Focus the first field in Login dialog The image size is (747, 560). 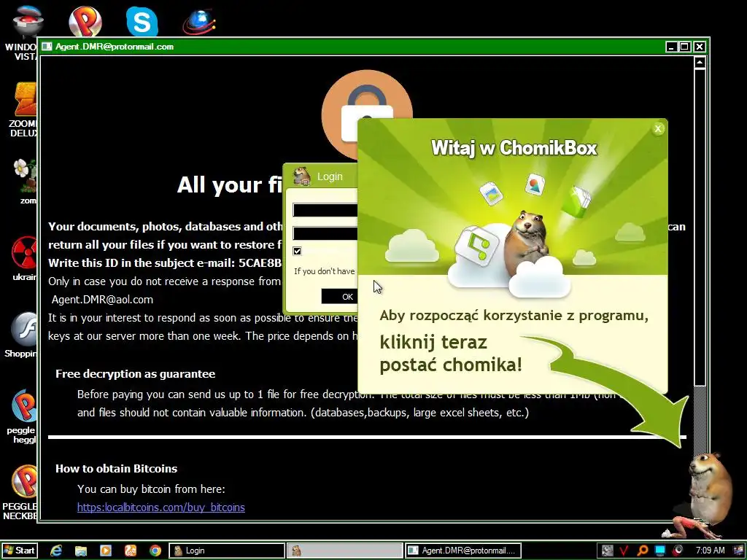(325, 210)
